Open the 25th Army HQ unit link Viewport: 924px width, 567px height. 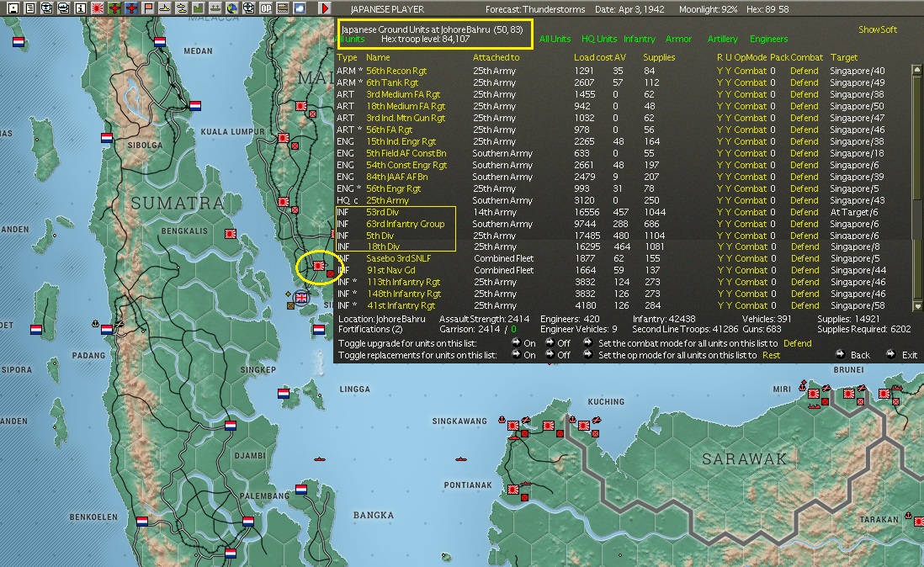387,200
